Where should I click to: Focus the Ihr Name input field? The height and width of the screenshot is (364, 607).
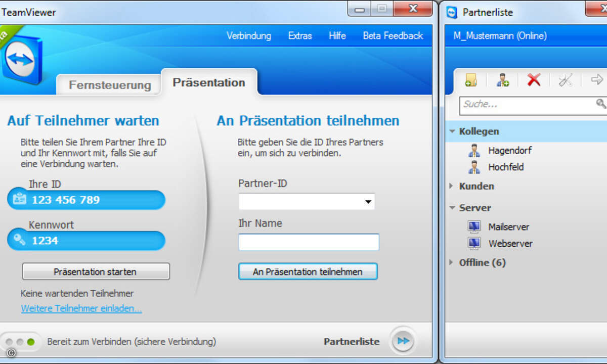tap(309, 242)
